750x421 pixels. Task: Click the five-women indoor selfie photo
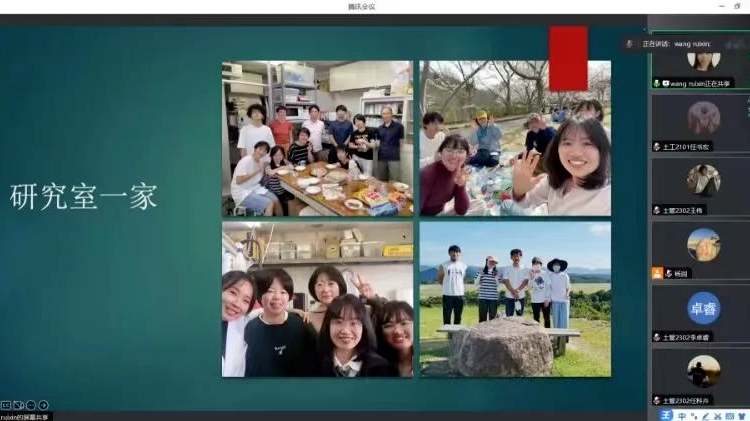(317, 299)
